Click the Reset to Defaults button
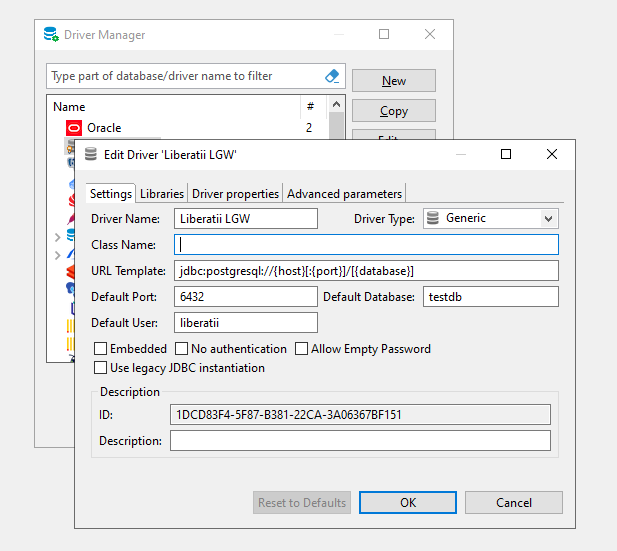 click(302, 503)
